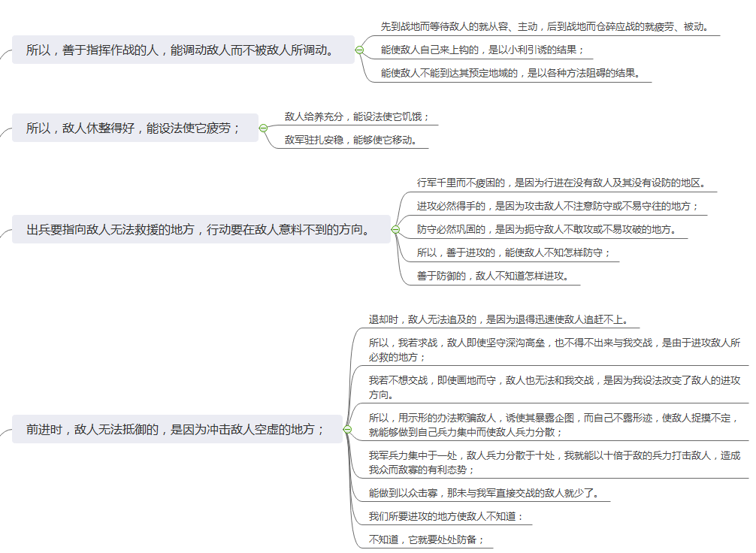This screenshot has height=553, width=756.
Task: Collapse the '前进时，敌人无法抵御的' node branch
Action: point(348,429)
